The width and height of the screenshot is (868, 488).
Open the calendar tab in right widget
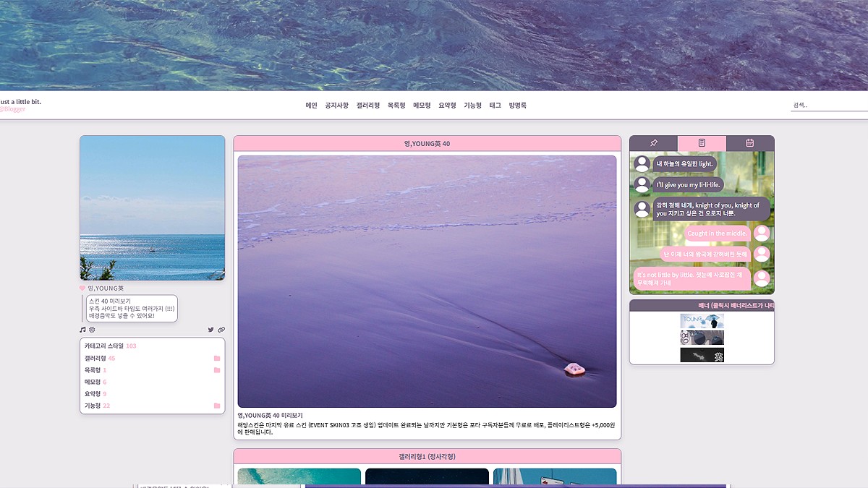point(750,143)
